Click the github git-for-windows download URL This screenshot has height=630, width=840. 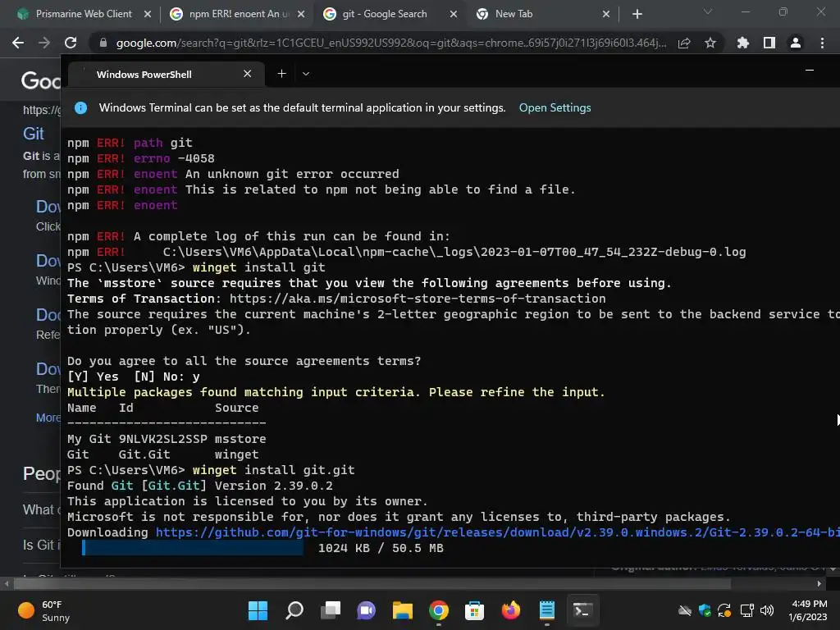point(498,532)
